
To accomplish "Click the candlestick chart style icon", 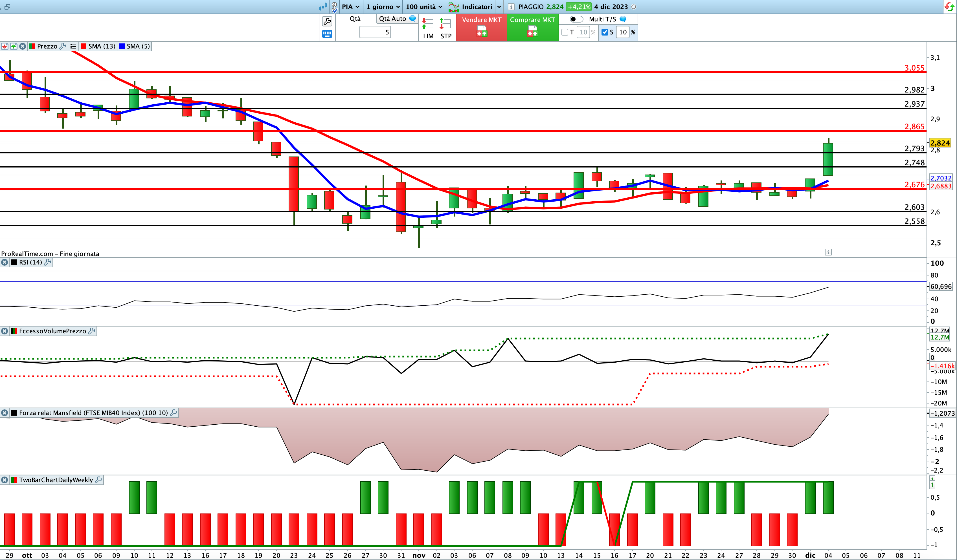I will 323,6.
